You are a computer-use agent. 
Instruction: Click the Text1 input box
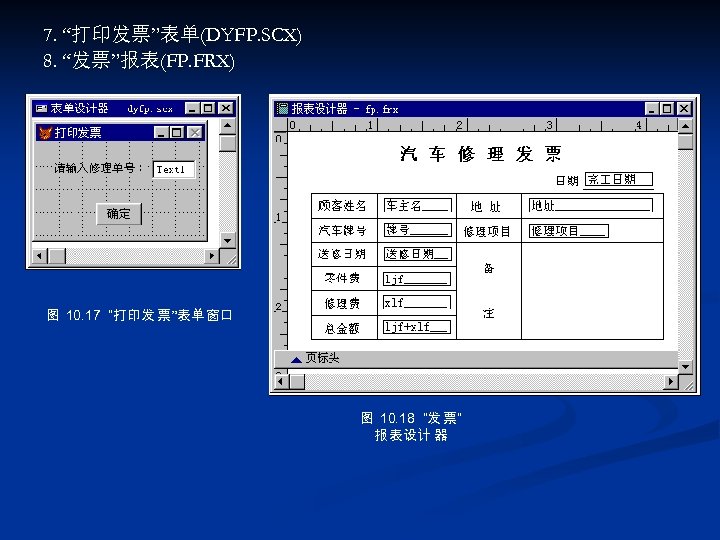[x=174, y=169]
